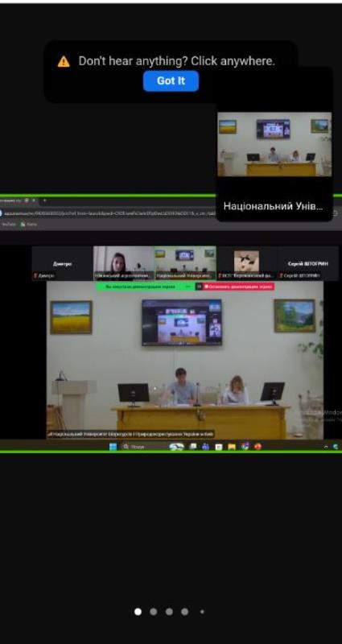Open the File Explorer folder taskbar icon

232,447
